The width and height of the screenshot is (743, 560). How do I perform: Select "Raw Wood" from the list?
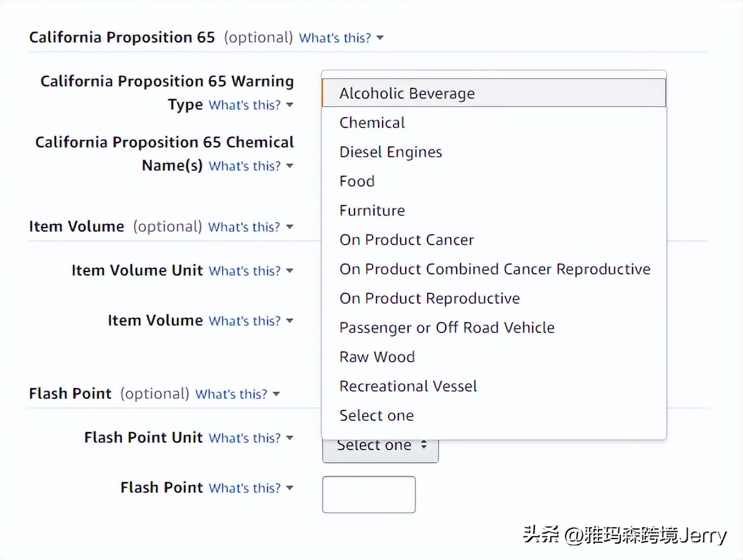coord(377,357)
